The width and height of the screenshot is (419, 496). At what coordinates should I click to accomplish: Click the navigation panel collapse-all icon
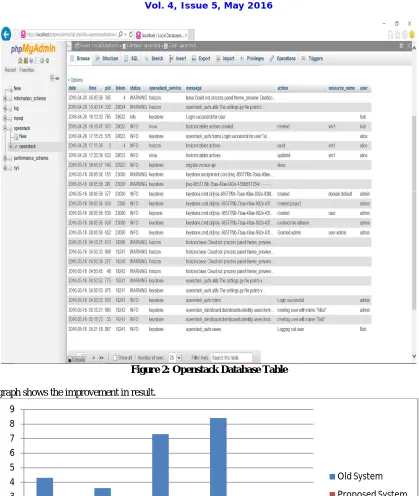[x=52, y=78]
